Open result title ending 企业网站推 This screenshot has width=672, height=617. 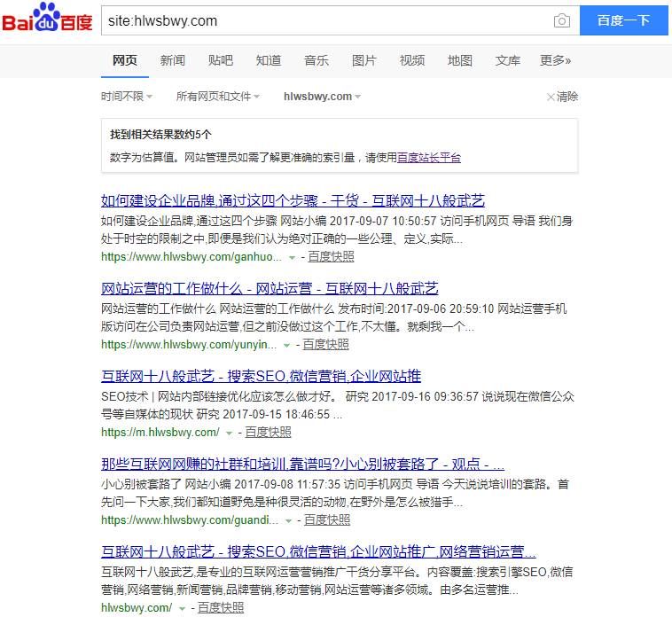[261, 376]
